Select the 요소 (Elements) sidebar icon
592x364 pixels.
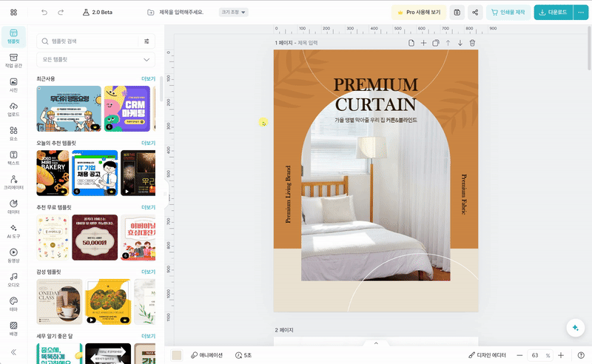pos(13,134)
